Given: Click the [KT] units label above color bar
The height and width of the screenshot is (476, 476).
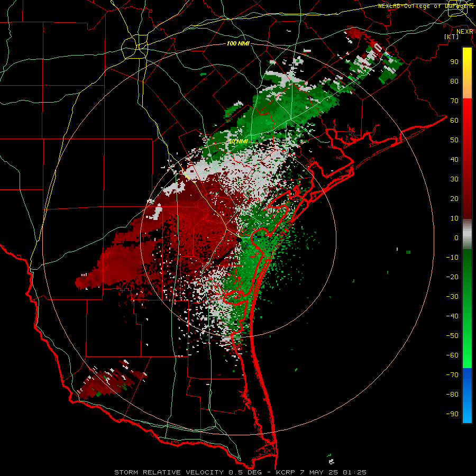Looking at the screenshot, I should click(x=452, y=36).
